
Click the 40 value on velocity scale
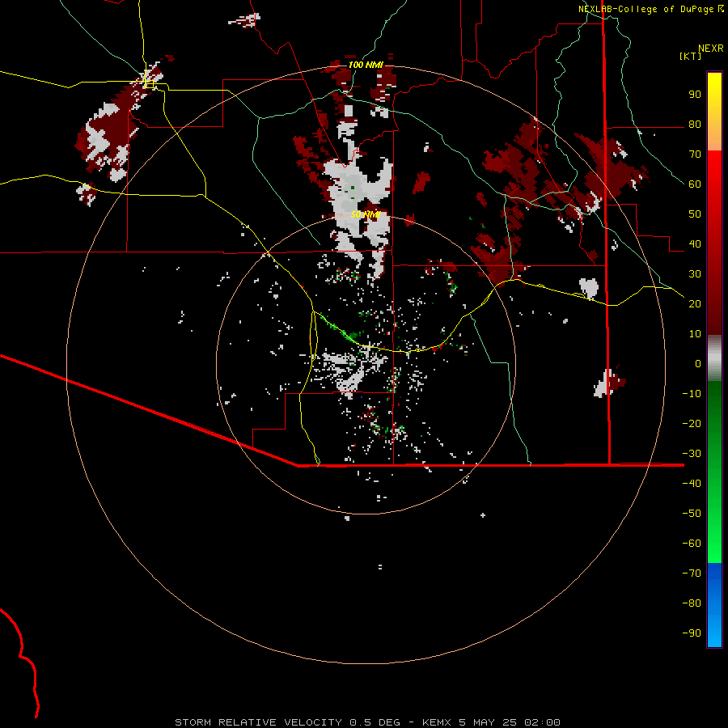(x=695, y=244)
